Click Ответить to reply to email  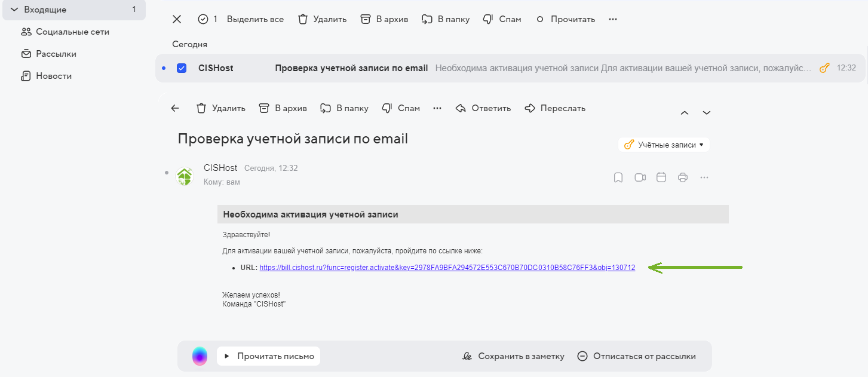pos(483,108)
